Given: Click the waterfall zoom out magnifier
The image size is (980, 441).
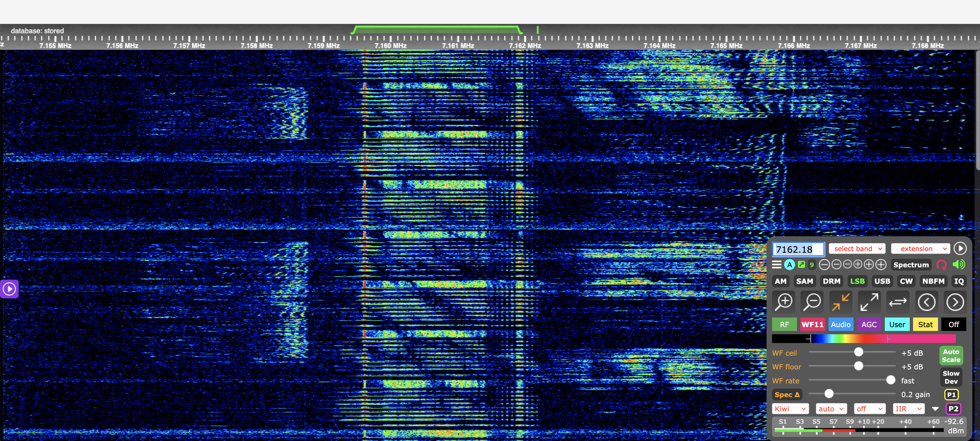Looking at the screenshot, I should pyautogui.click(x=812, y=302).
